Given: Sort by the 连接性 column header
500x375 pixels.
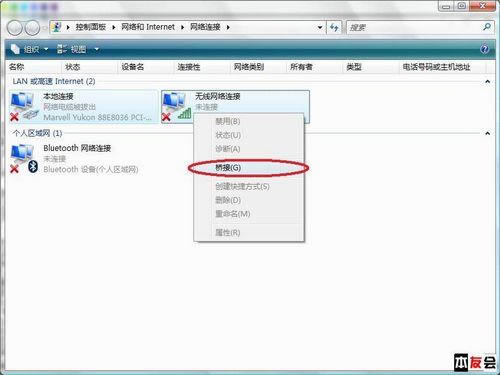Looking at the screenshot, I should 202,67.
